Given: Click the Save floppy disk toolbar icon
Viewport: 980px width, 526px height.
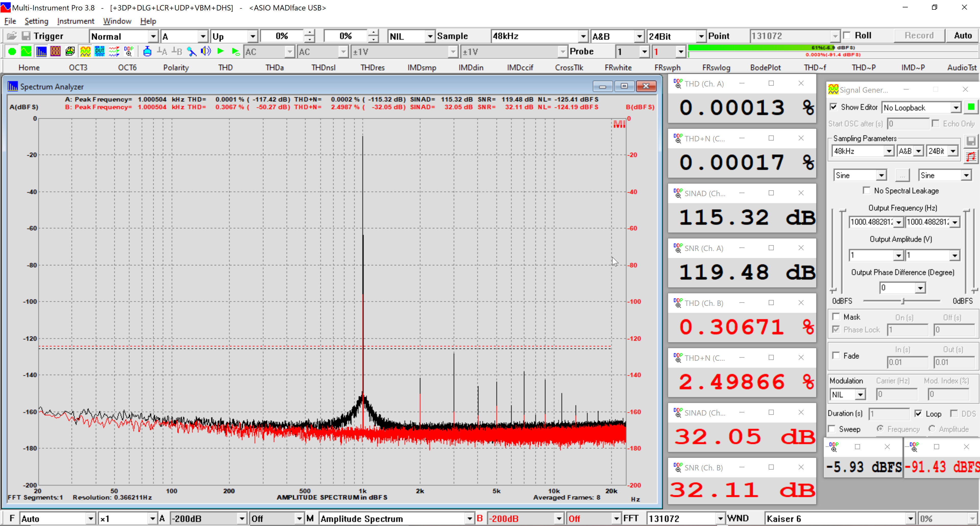Looking at the screenshot, I should [26, 36].
